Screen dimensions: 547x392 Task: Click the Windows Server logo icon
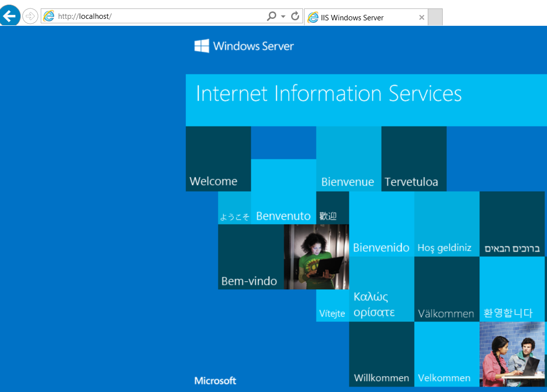[x=202, y=46]
